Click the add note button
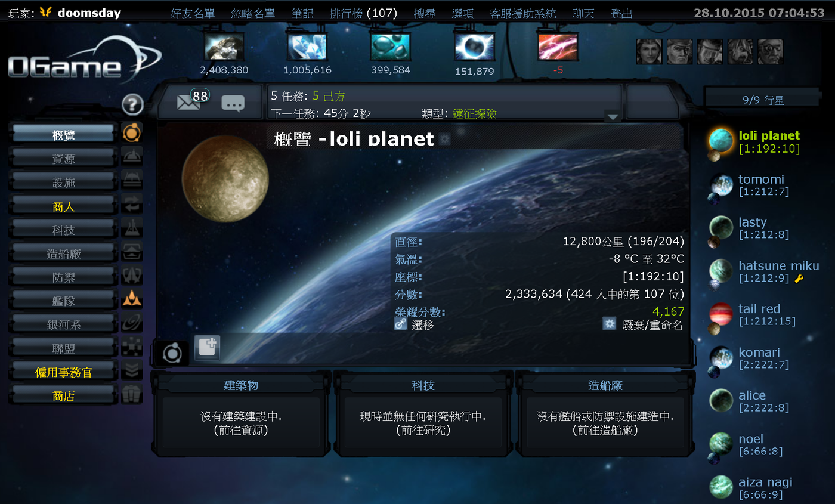The height and width of the screenshot is (504, 835). click(x=207, y=347)
